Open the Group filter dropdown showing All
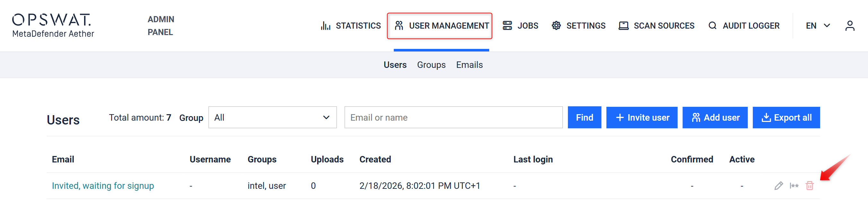This screenshot has width=868, height=202. (x=272, y=117)
